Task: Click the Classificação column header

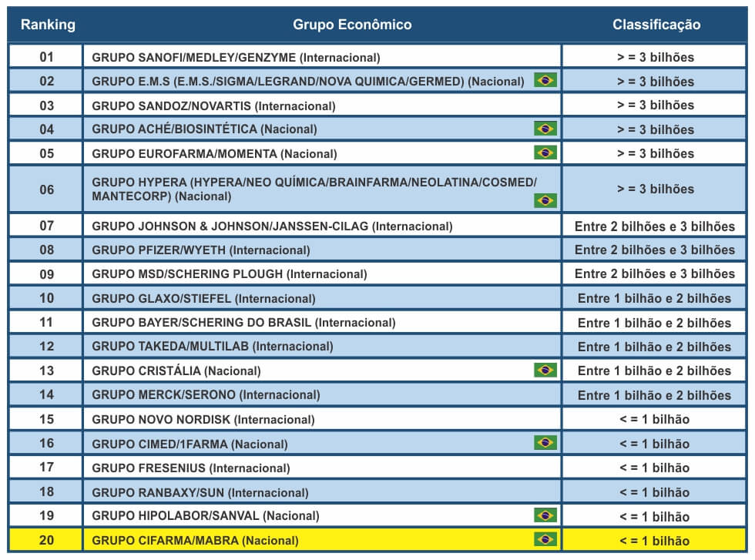Action: point(656,25)
